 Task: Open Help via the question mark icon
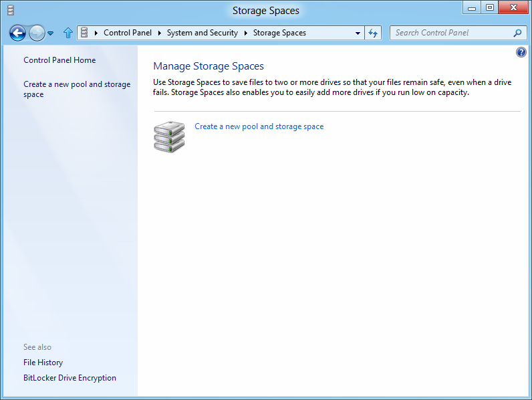(x=521, y=52)
